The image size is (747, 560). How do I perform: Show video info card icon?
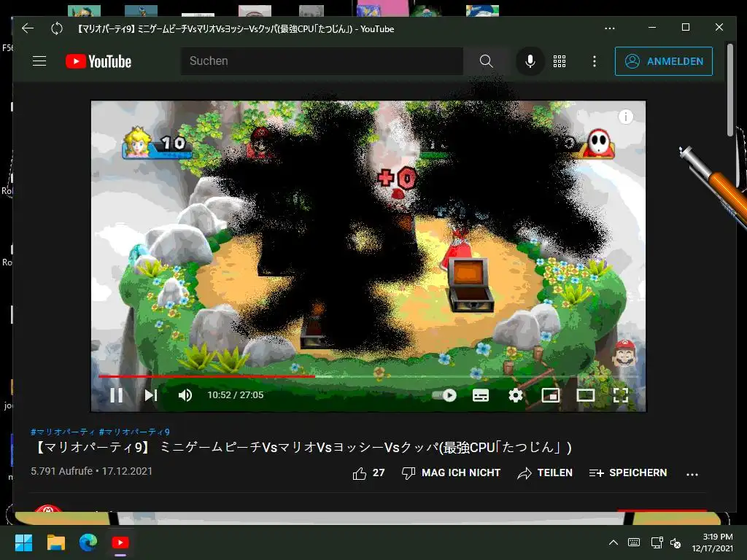coord(625,116)
